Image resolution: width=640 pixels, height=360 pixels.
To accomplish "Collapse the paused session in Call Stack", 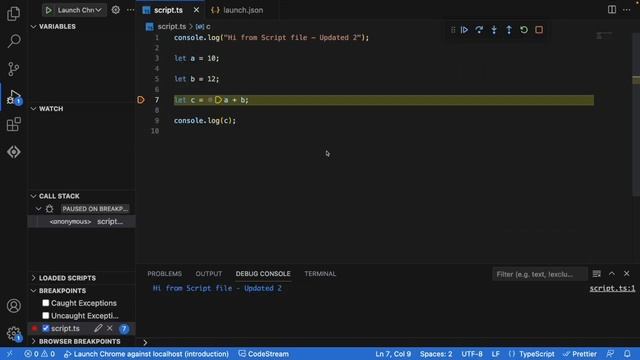I will (38, 209).
